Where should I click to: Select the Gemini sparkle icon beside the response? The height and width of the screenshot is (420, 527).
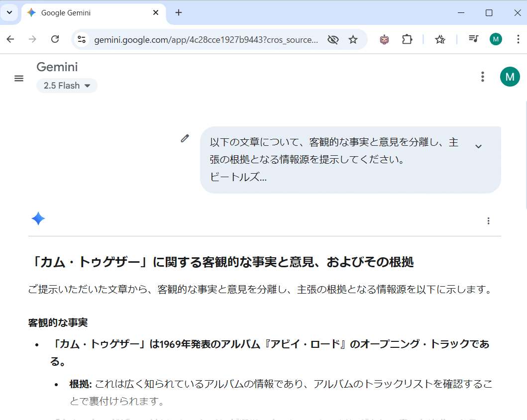[38, 218]
